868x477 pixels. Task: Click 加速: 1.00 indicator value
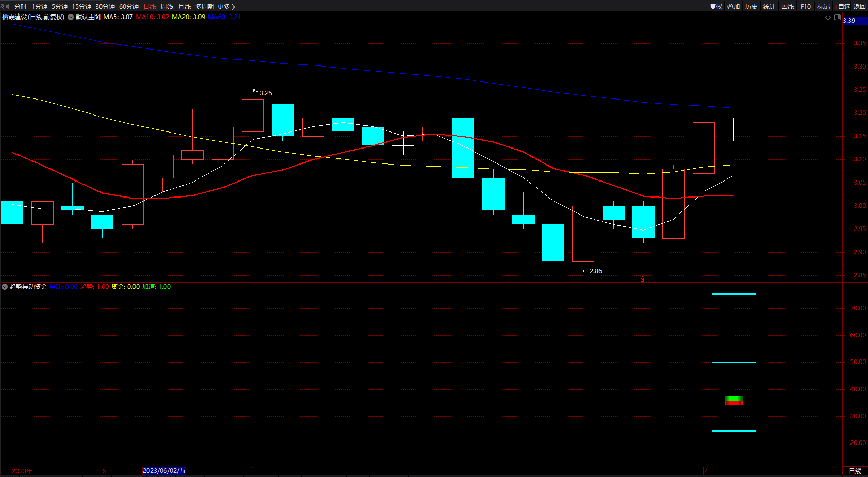point(156,287)
